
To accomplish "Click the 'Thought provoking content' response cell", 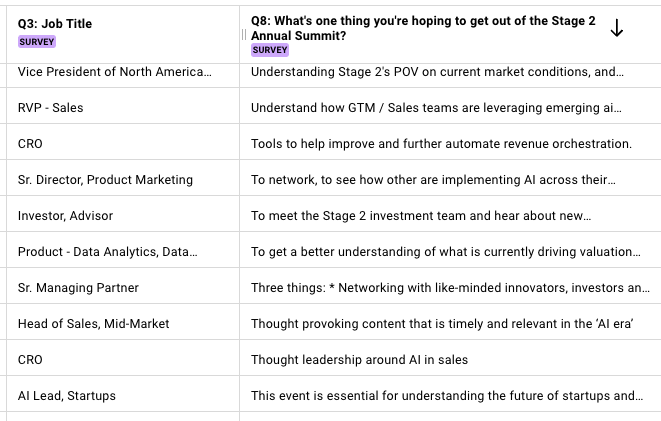I will coord(443,324).
